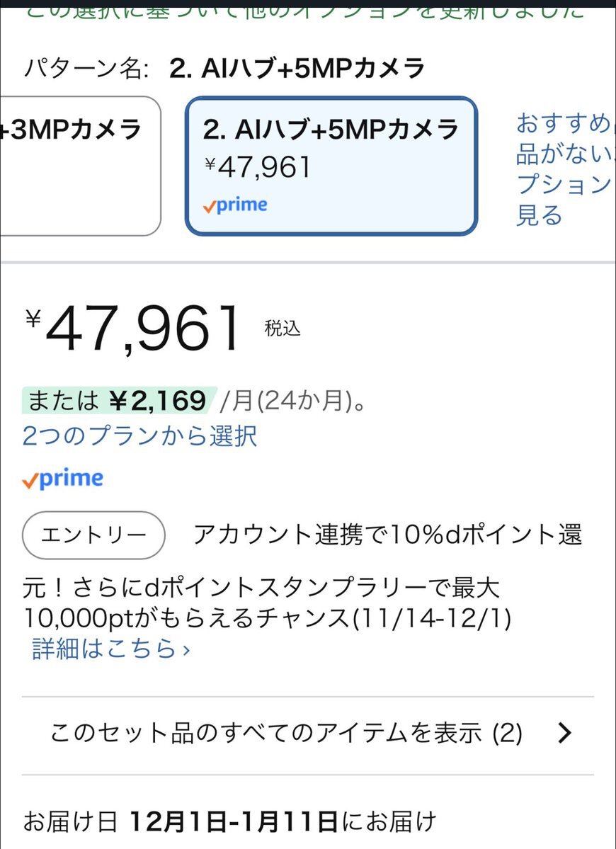616x849 pixels.
Task: Open the "2つのプランから選択" link
Action: point(139,435)
